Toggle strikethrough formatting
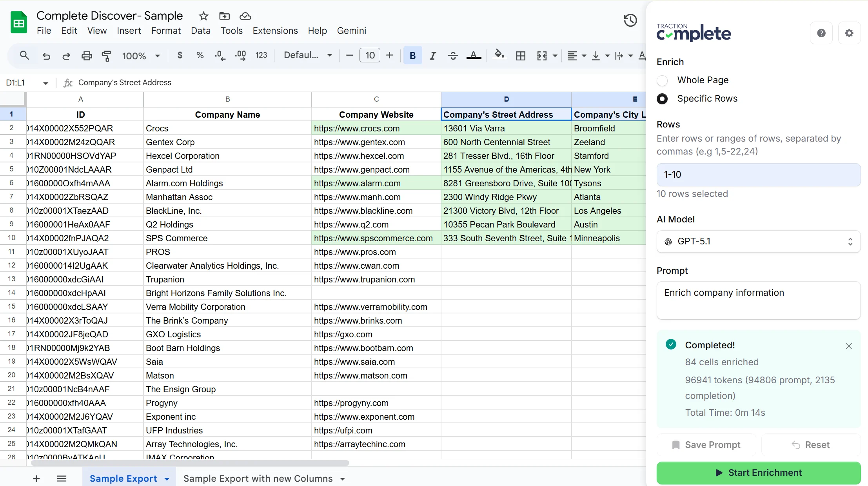The image size is (868, 486). 453,56
